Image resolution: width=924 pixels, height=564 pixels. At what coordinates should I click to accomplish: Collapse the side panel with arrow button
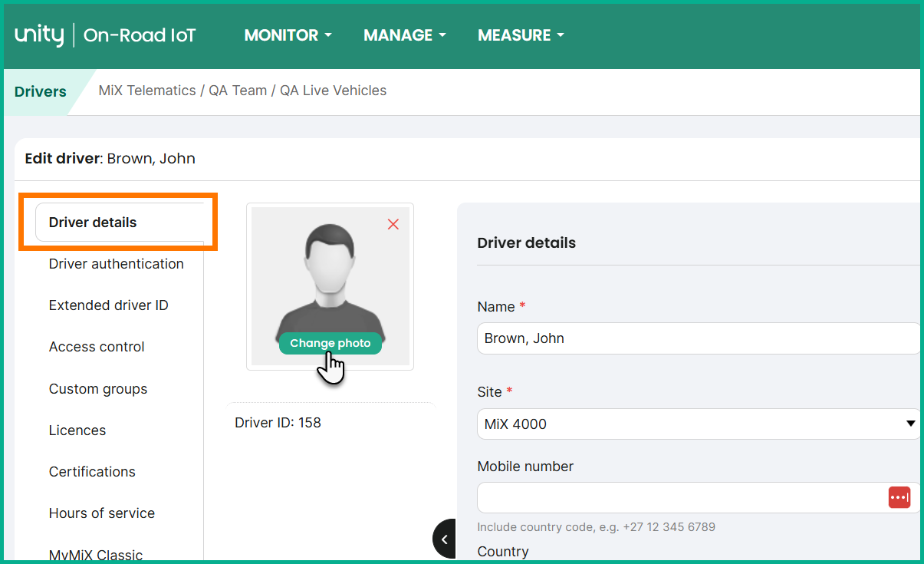pos(444,539)
